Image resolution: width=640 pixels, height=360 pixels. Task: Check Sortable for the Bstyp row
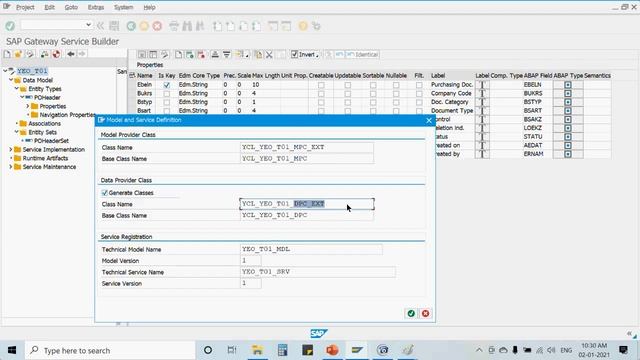point(373,102)
